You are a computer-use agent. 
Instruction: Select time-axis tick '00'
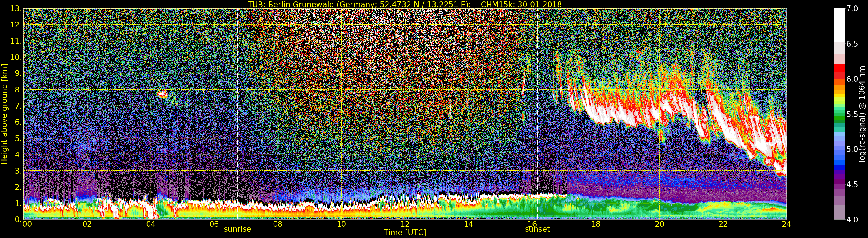tap(27, 224)
